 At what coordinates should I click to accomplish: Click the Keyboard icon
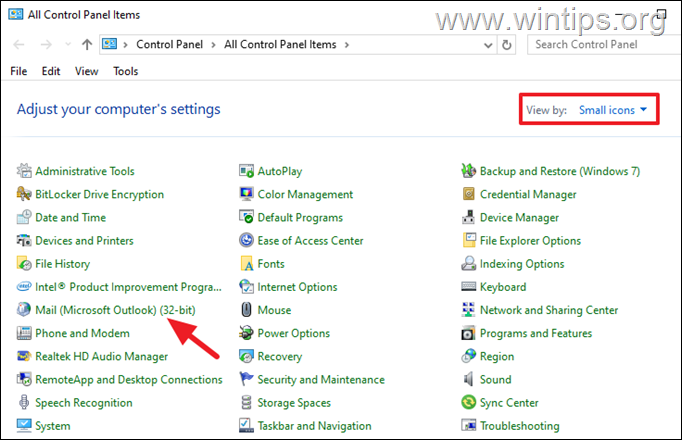pos(469,287)
